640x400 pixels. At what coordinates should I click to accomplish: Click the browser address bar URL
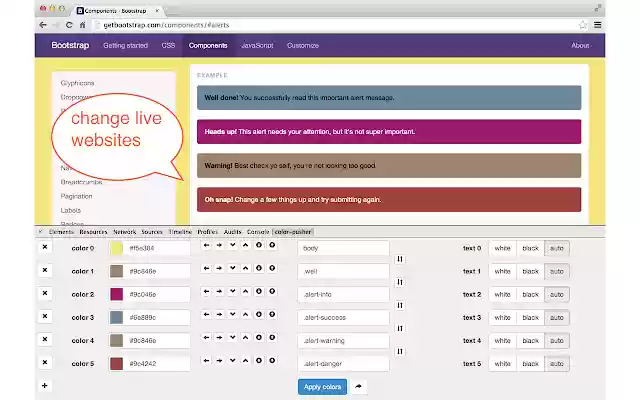pyautogui.click(x=167, y=25)
